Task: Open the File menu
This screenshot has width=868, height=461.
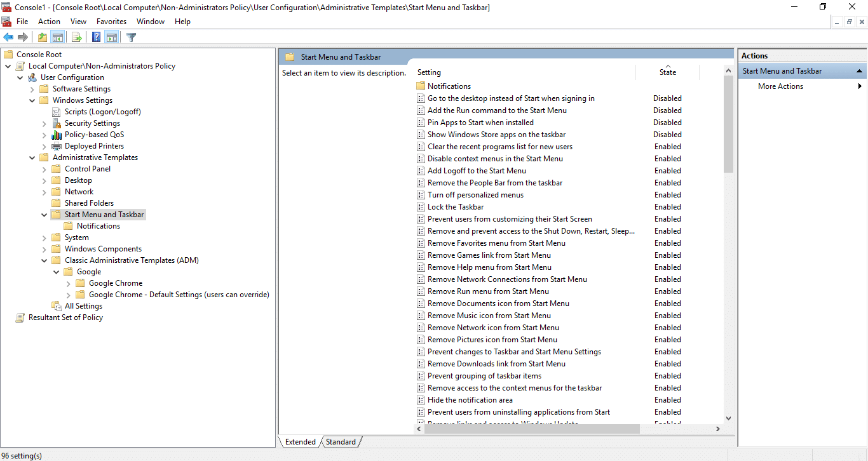Action: tap(22, 22)
